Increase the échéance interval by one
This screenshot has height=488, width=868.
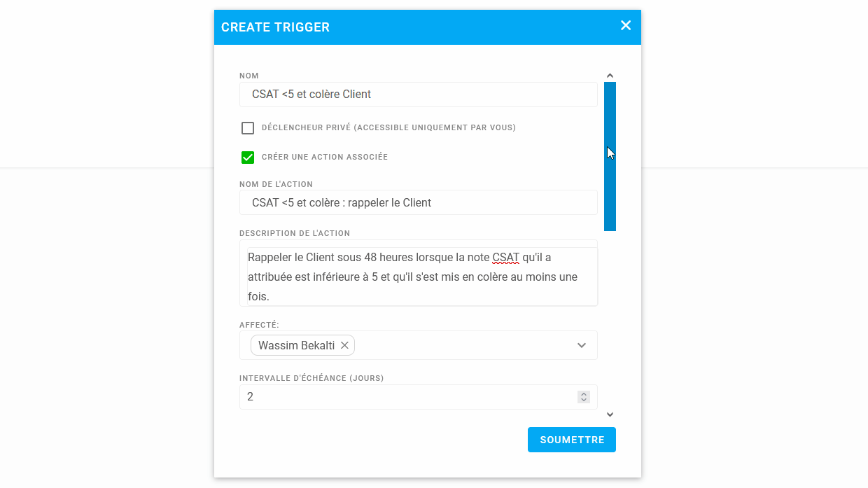click(x=584, y=394)
